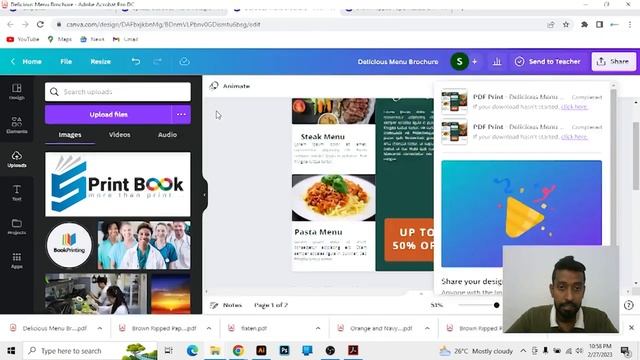Open Adobe Illustrator from taskbar
The width and height of the screenshot is (640, 360).
[x=261, y=351]
